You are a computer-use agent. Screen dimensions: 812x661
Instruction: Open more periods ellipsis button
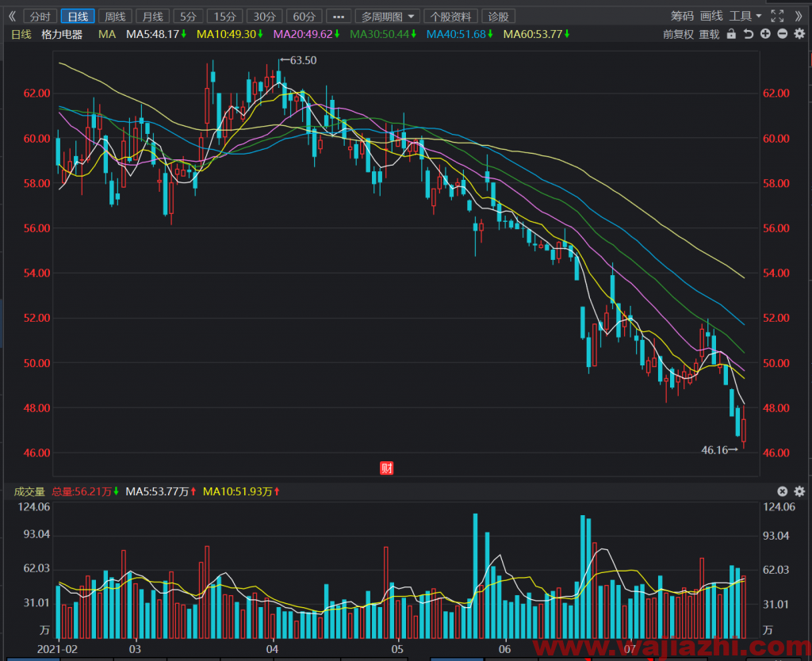pyautogui.click(x=339, y=17)
